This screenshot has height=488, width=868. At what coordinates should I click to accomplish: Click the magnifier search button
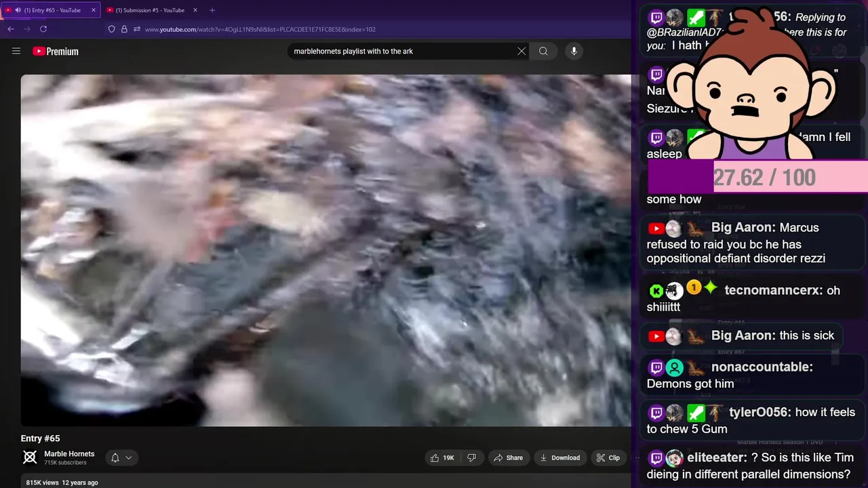click(x=543, y=51)
